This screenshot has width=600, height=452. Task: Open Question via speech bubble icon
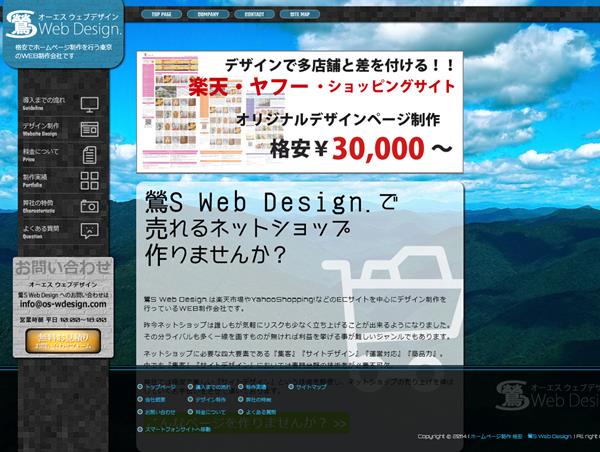click(x=90, y=231)
